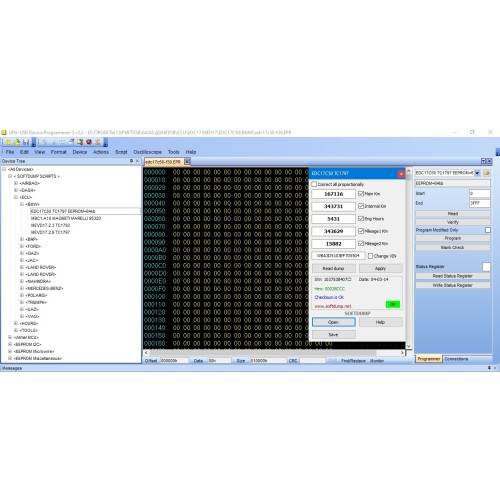Click the Read dump button

click(333, 268)
